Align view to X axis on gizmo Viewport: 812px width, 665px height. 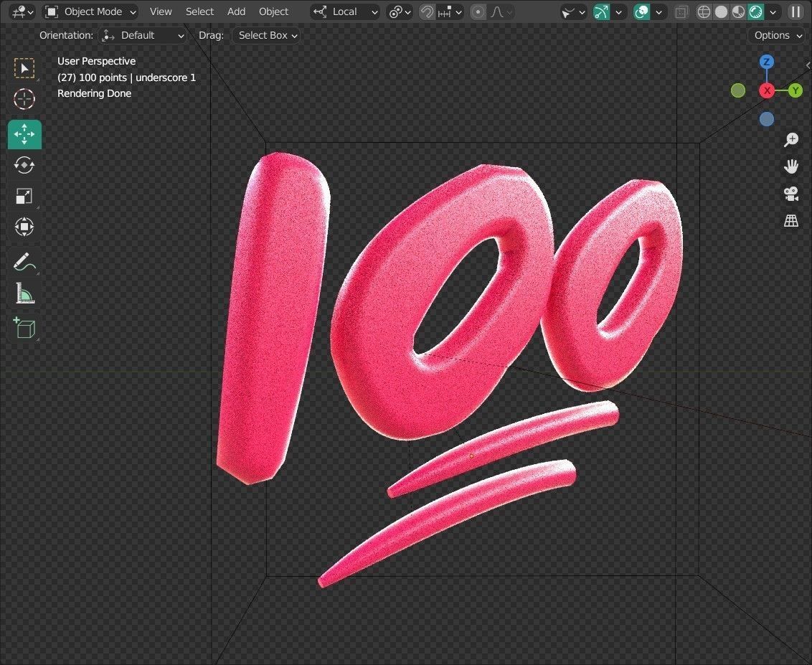click(766, 90)
